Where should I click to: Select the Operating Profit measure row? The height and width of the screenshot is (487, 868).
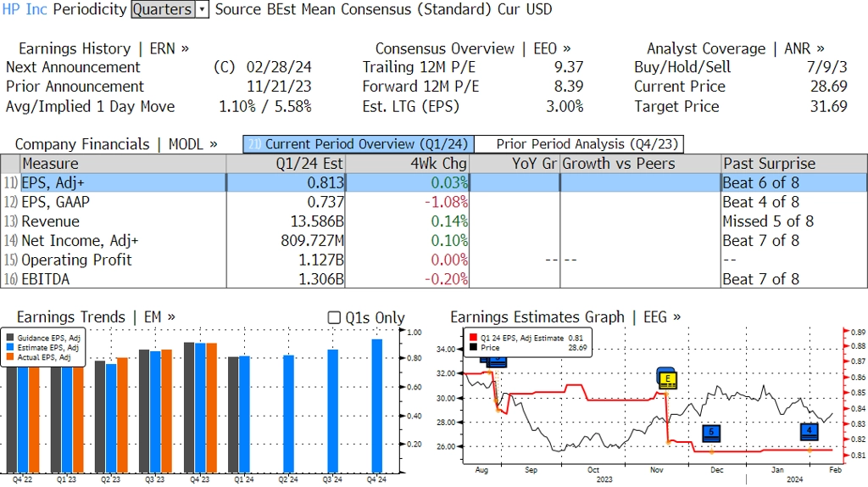tap(434, 260)
